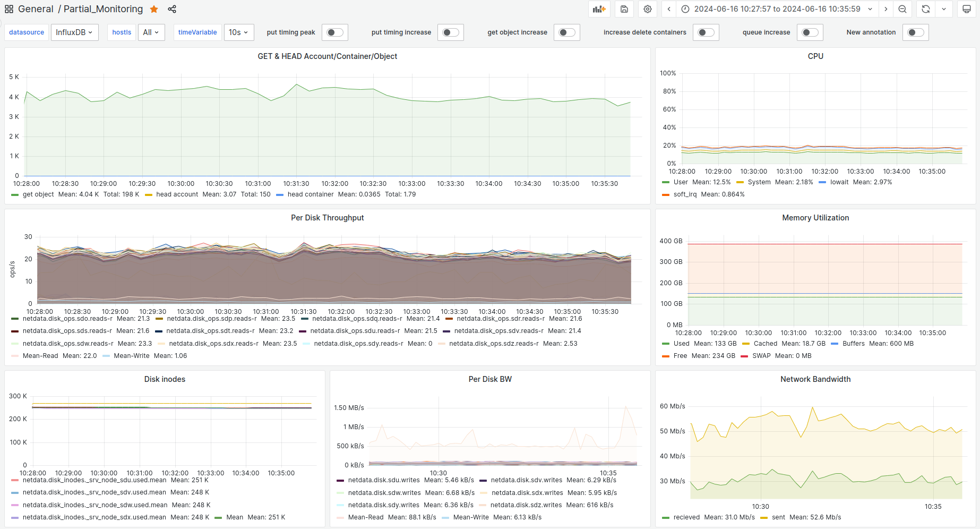Image resolution: width=980 pixels, height=529 pixels.
Task: Navigate to the General folder breadcrumb
Action: [x=36, y=9]
